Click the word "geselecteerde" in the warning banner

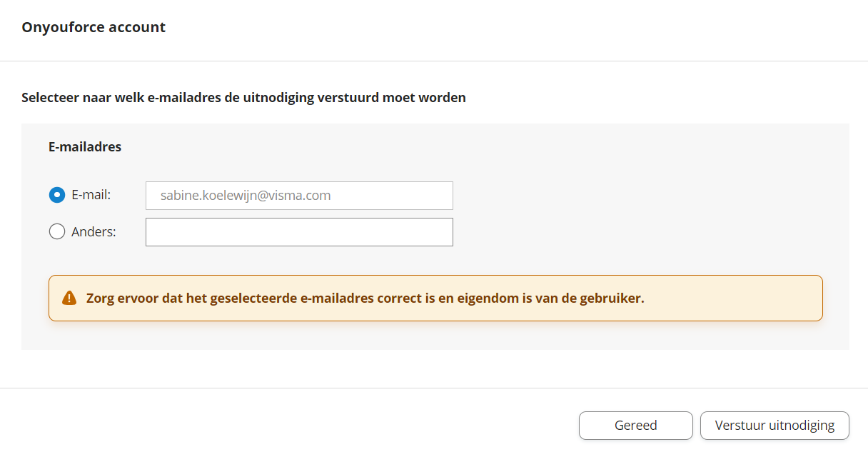[x=254, y=298]
